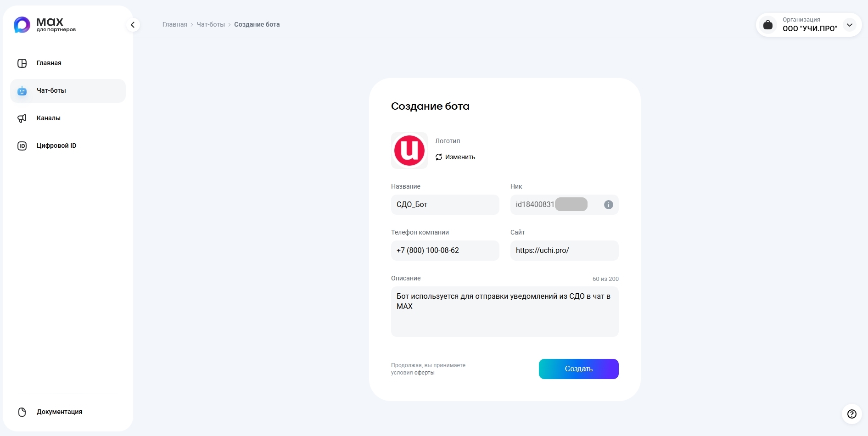This screenshot has width=868, height=436.
Task: Click the info icon beside the Ник field
Action: click(609, 205)
